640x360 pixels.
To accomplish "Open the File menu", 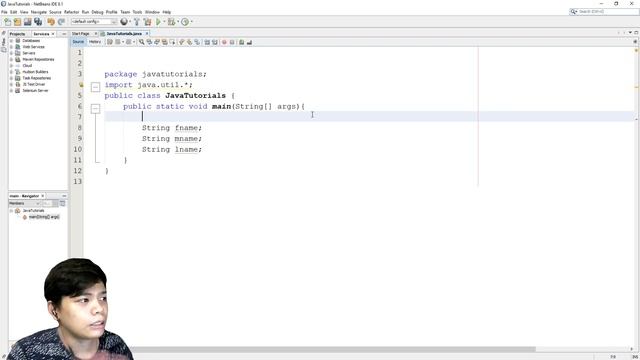I will tap(4, 12).
